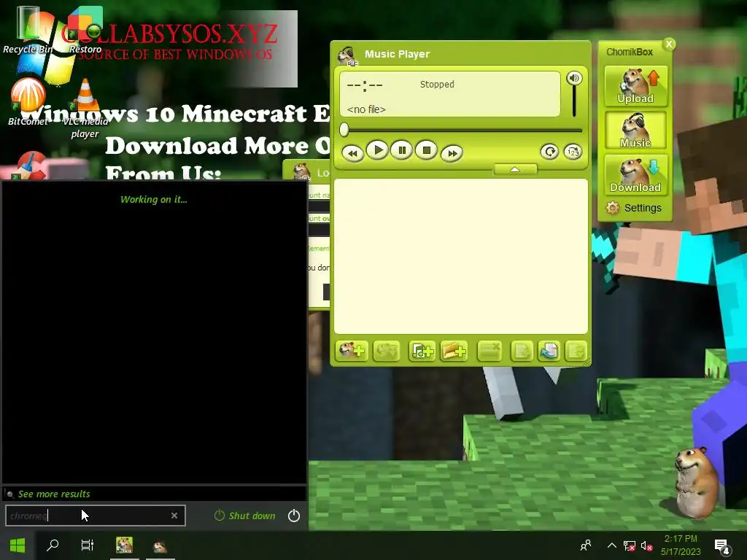The image size is (747, 560).
Task: Skip to next track in Music Player
Action: pos(452,153)
